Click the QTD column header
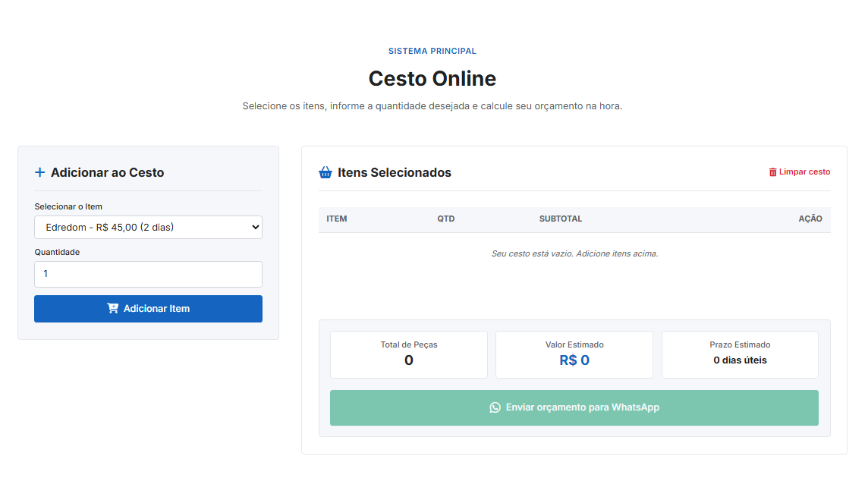The height and width of the screenshot is (497, 868). click(445, 219)
